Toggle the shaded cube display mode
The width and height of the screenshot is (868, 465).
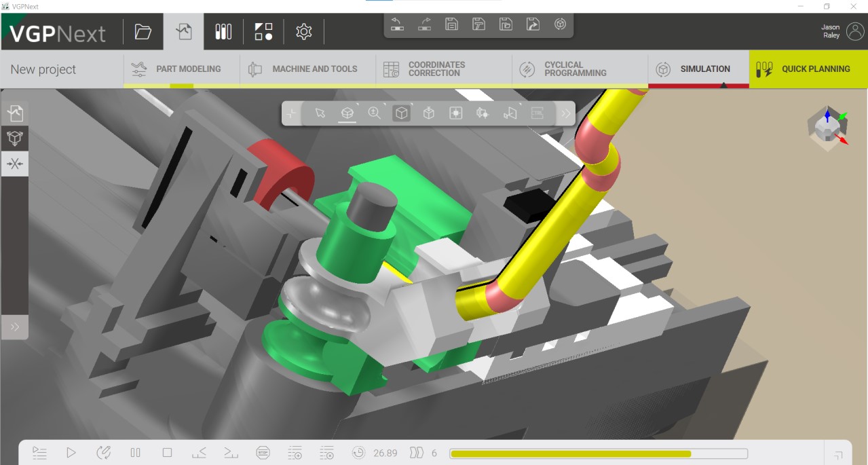(402, 113)
